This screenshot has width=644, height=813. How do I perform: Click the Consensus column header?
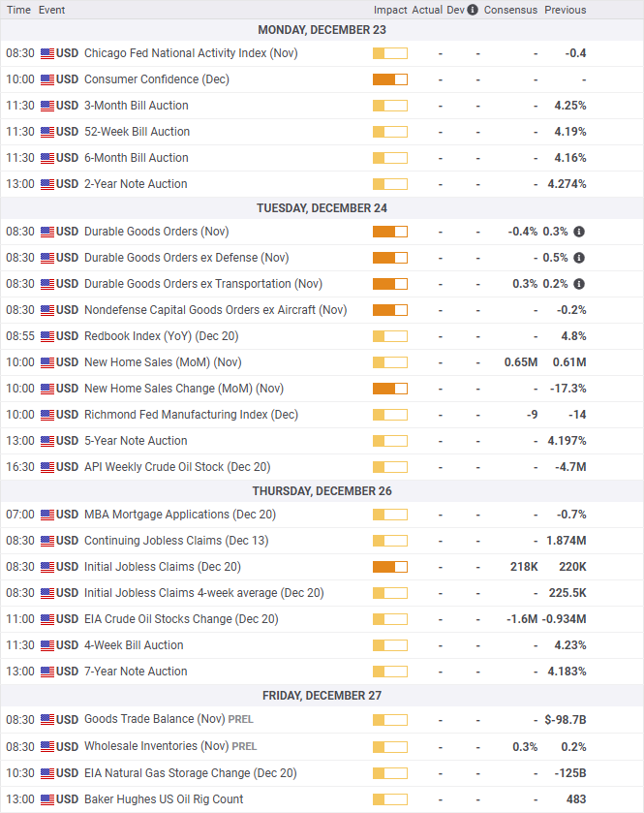tap(510, 10)
